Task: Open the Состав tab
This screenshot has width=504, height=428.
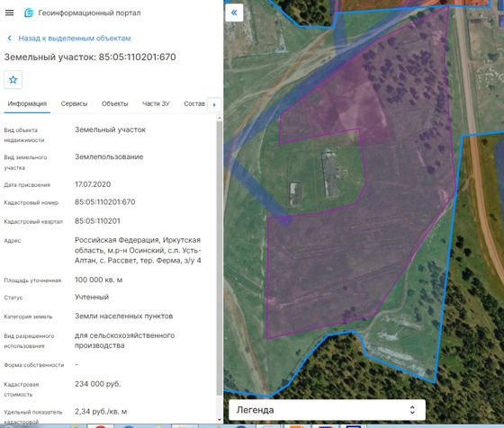Action: click(194, 103)
